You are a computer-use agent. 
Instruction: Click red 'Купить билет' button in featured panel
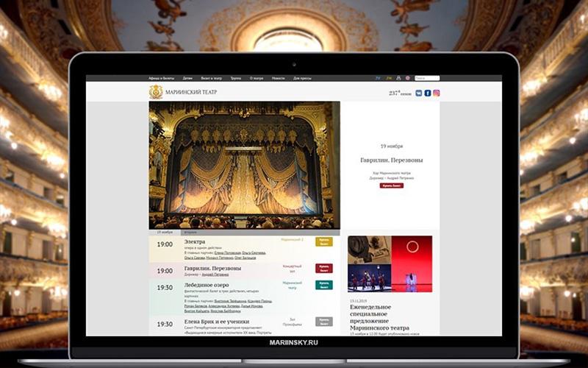[x=392, y=185]
